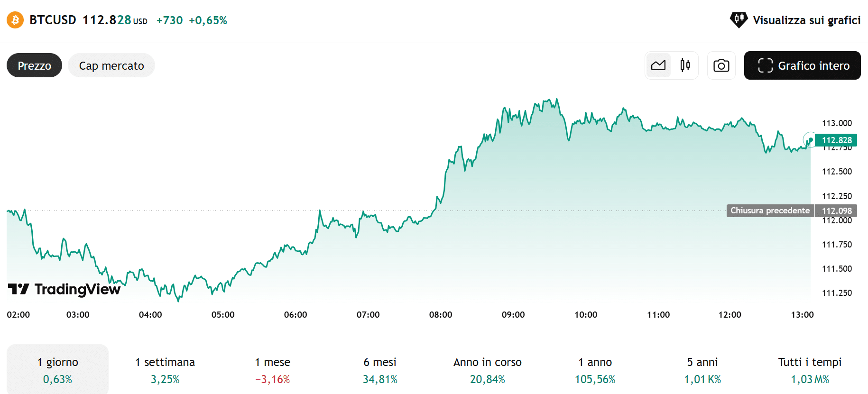Screen dimensions: 868x394
Task: Select the 1 settimana time range
Action: [x=165, y=370]
